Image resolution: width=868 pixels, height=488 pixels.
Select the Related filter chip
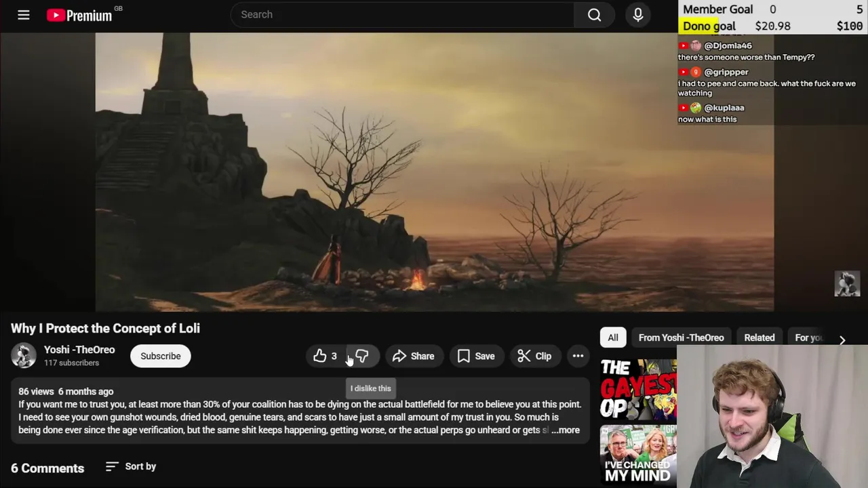tap(759, 338)
